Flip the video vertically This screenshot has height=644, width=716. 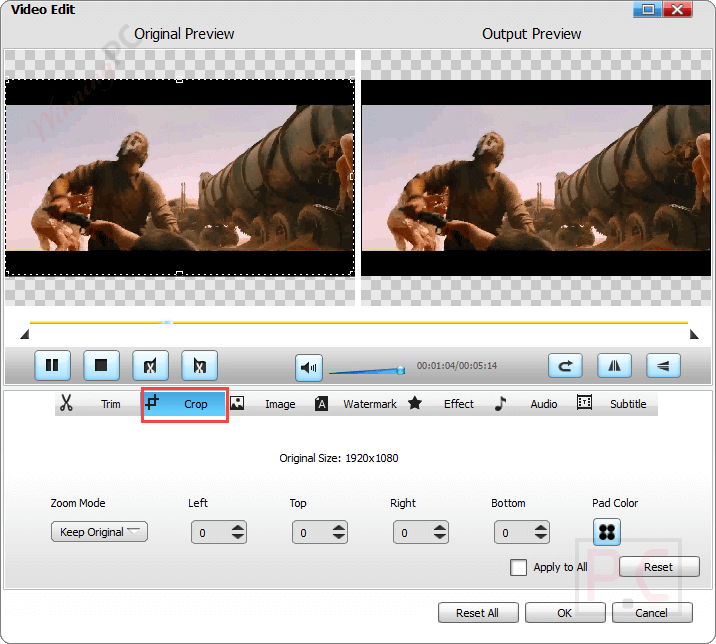point(663,365)
